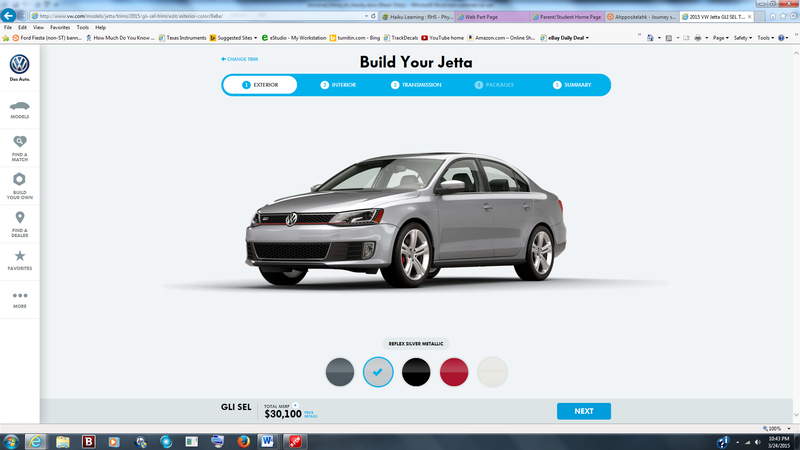Open the Edit menu
800x450 pixels.
coord(22,28)
